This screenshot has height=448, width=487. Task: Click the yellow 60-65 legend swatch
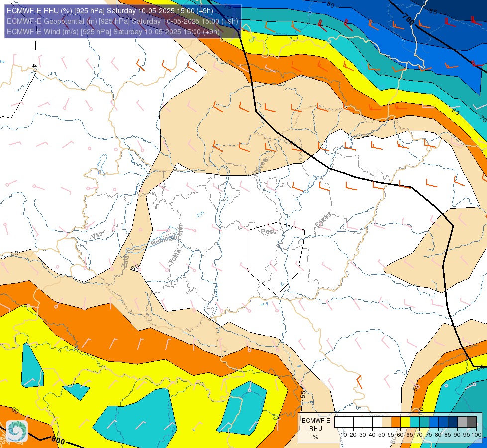coord(405,422)
